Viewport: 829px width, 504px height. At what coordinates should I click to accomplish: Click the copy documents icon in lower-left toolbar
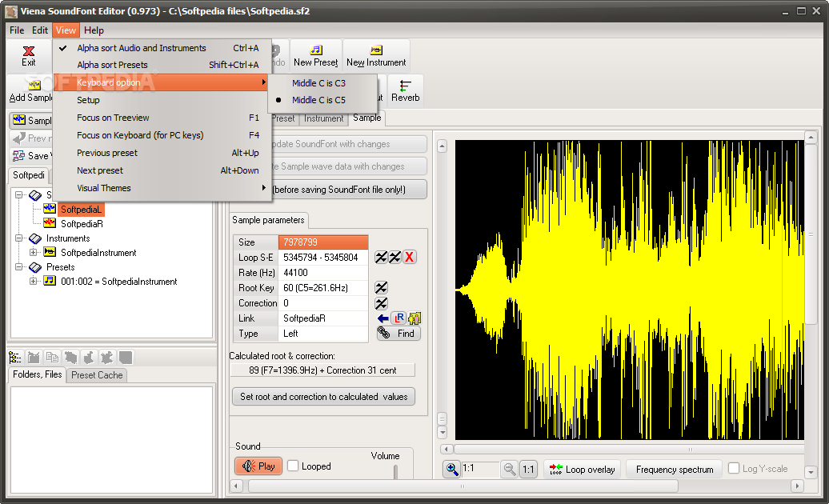52,358
